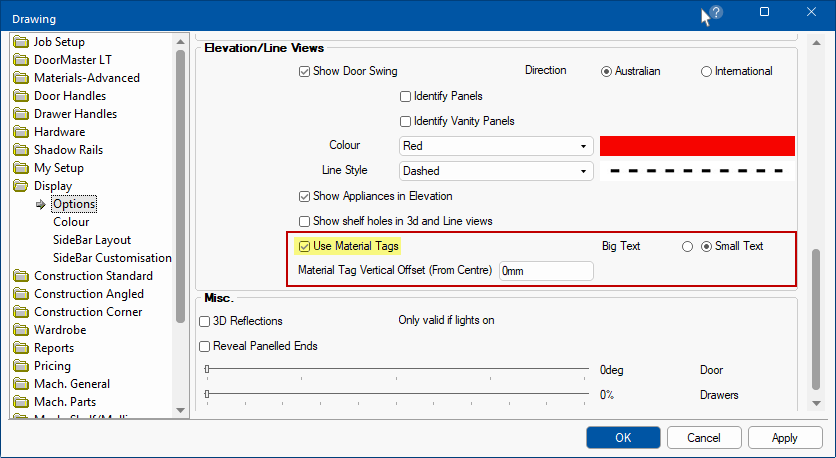Click the DoorMaster LT folder icon

tap(21, 60)
